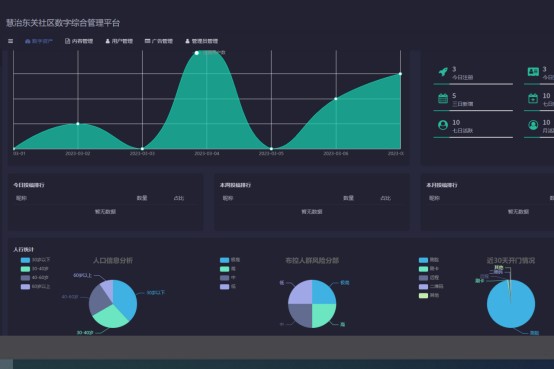Open the 内容管理 menu tab
This screenshot has width=554, height=369.
(79, 41)
